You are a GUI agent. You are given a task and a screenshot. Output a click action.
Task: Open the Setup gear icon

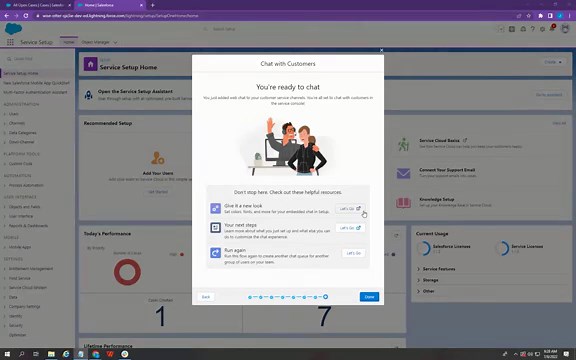click(x=542, y=29)
